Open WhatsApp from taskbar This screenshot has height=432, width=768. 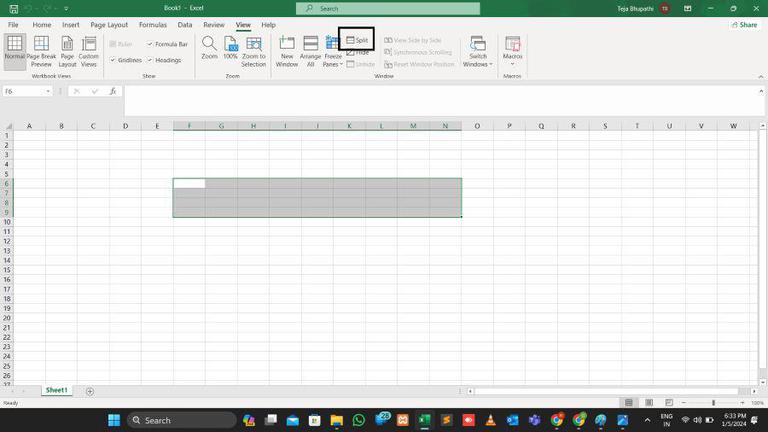tap(359, 420)
